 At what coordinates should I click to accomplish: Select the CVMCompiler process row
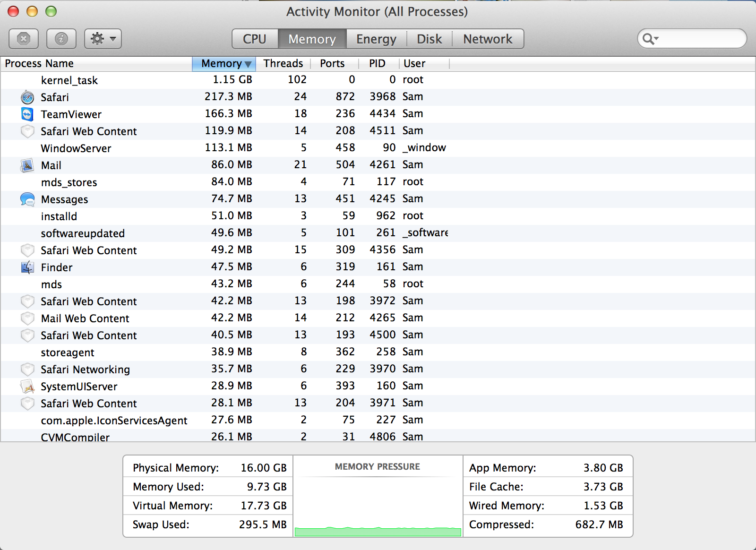click(x=378, y=436)
